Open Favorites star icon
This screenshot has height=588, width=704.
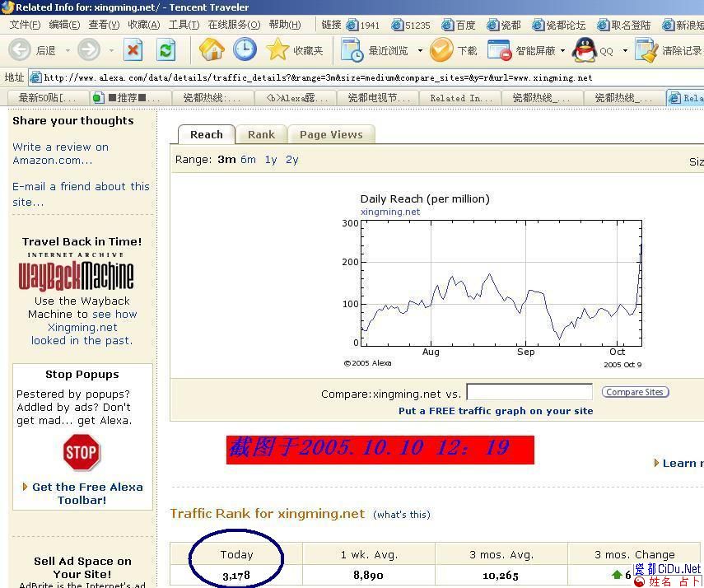click(278, 50)
